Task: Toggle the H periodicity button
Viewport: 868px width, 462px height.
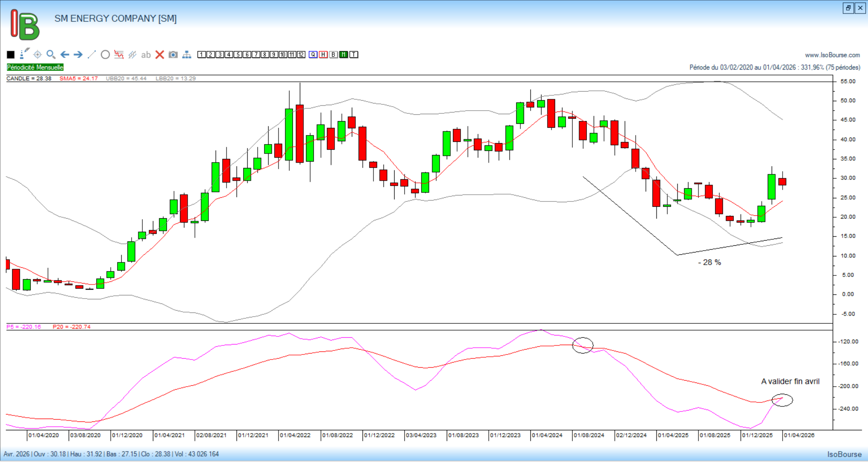Action: pos(323,55)
